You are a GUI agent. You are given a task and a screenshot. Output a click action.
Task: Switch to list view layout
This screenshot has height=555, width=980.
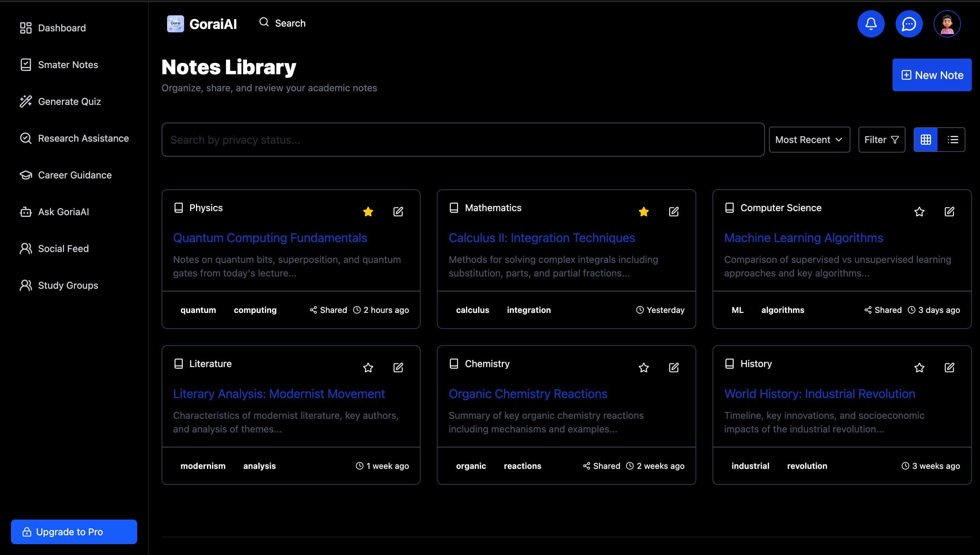tap(952, 140)
